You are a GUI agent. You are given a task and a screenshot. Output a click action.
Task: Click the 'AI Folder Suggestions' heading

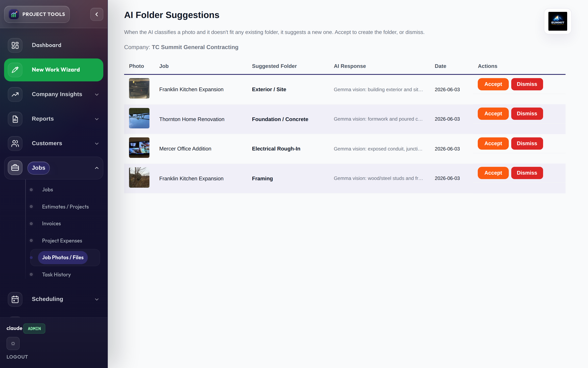click(171, 15)
